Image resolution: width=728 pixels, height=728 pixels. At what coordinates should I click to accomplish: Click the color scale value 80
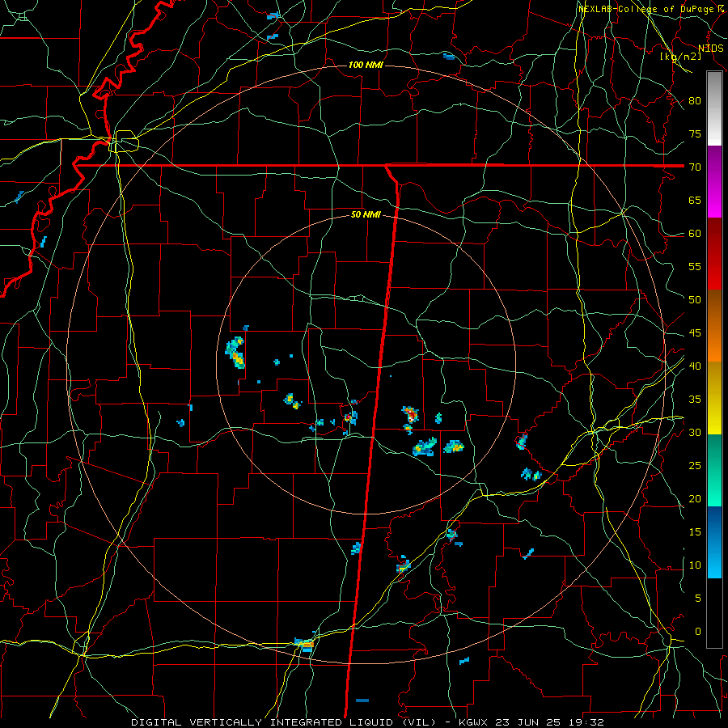[x=695, y=101]
